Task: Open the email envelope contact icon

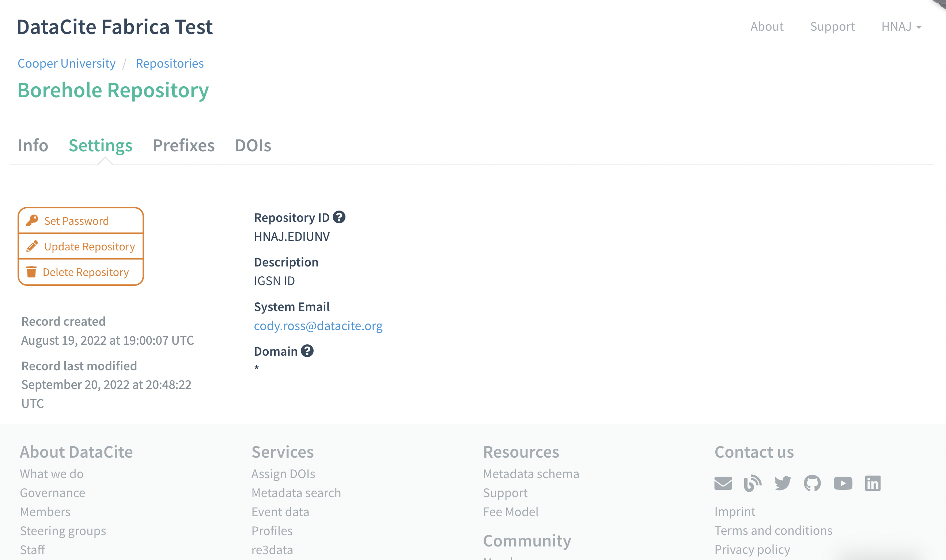Action: (x=723, y=483)
